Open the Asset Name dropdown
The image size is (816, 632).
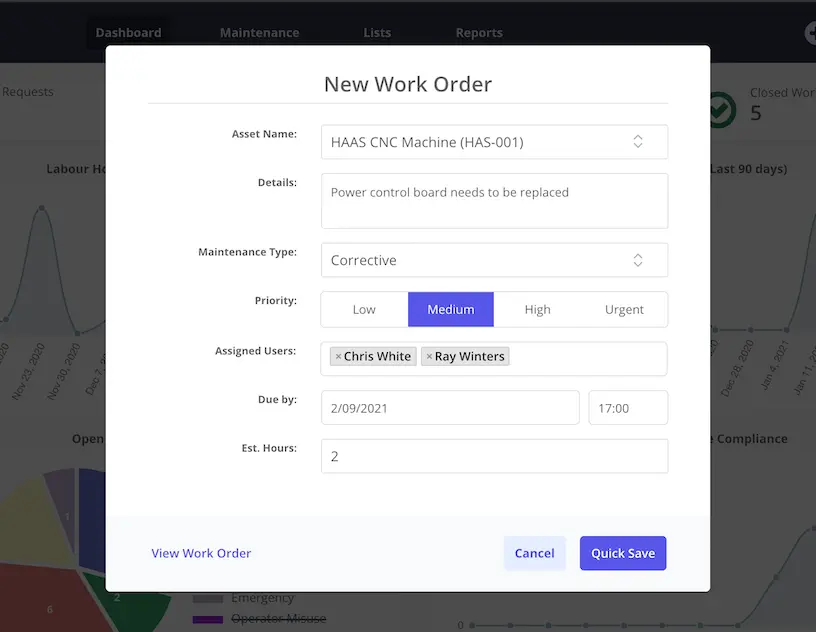pyautogui.click(x=494, y=142)
